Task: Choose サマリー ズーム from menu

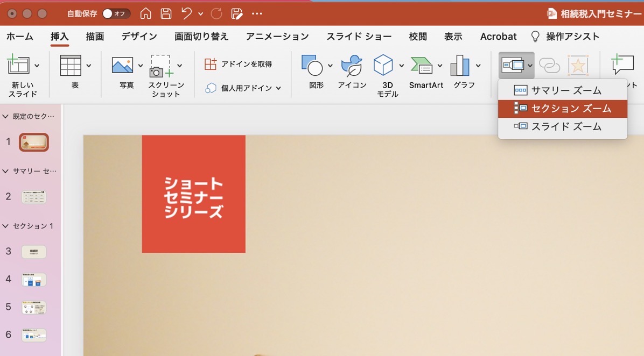Action: 562,91
